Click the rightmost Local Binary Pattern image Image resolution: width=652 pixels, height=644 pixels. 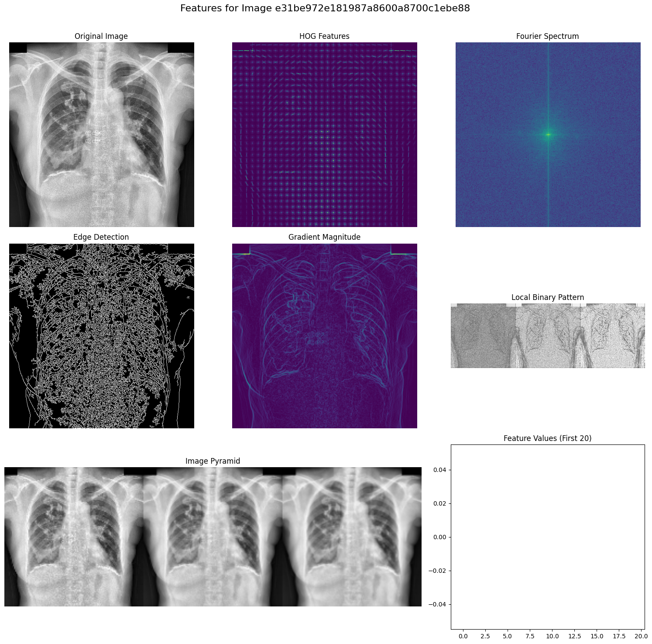click(x=612, y=336)
